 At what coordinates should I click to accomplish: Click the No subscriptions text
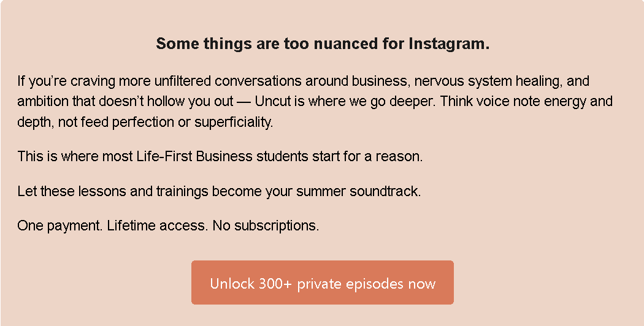coord(266,226)
